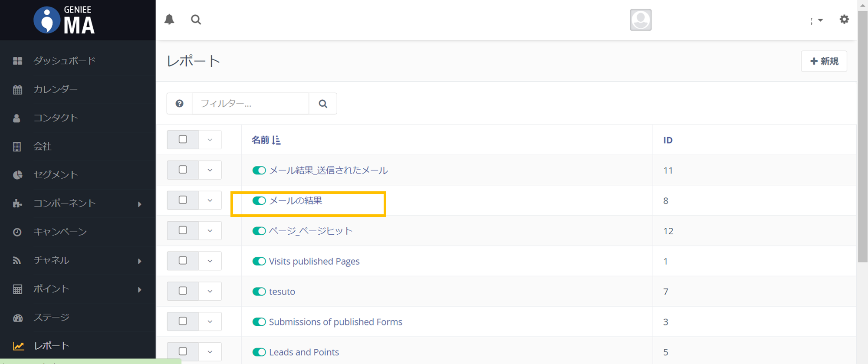868x364 pixels.
Task: Disable the tesuto report toggle
Action: click(259, 292)
